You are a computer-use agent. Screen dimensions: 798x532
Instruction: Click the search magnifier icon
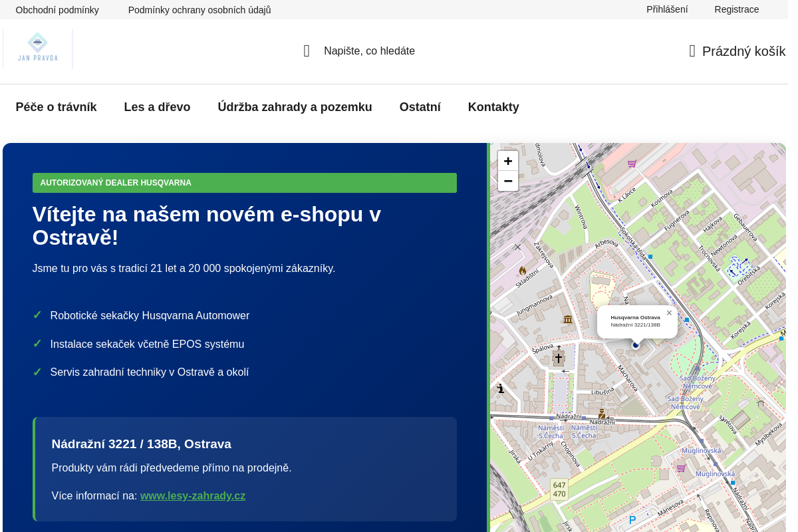tap(307, 51)
